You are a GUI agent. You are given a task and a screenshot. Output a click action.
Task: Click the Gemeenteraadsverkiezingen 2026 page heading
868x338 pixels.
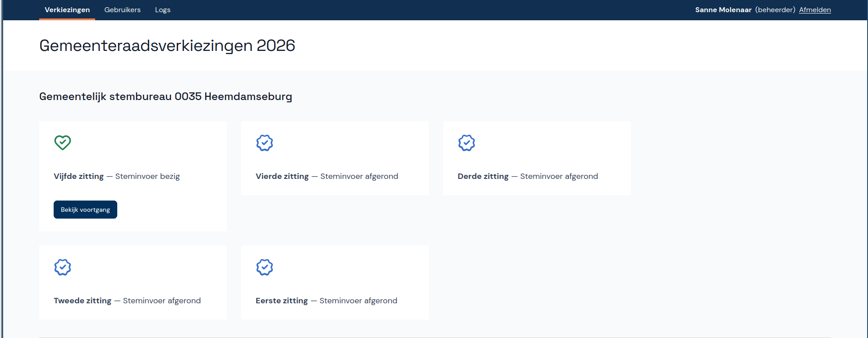click(167, 46)
